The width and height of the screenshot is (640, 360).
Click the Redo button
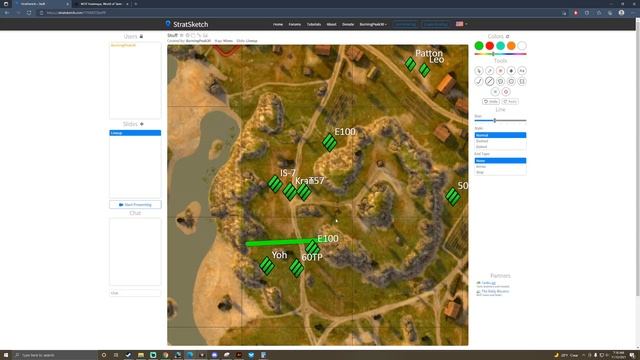click(x=510, y=101)
